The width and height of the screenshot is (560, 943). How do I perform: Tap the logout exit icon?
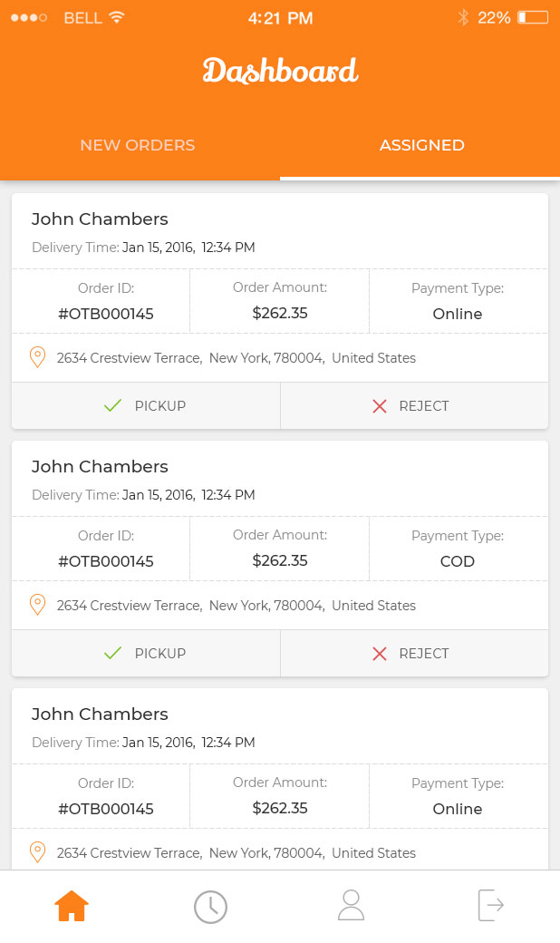(491, 905)
